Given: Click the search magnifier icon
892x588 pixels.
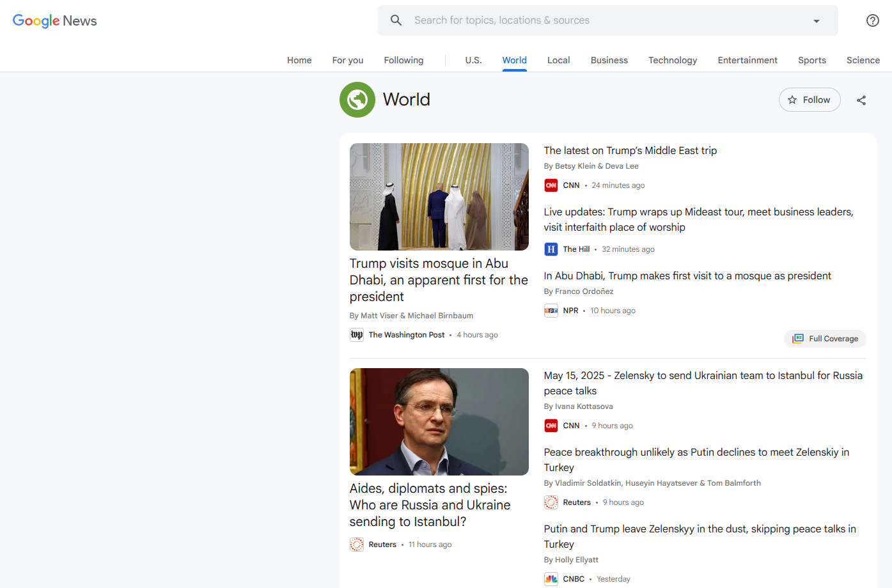Looking at the screenshot, I should [x=396, y=20].
